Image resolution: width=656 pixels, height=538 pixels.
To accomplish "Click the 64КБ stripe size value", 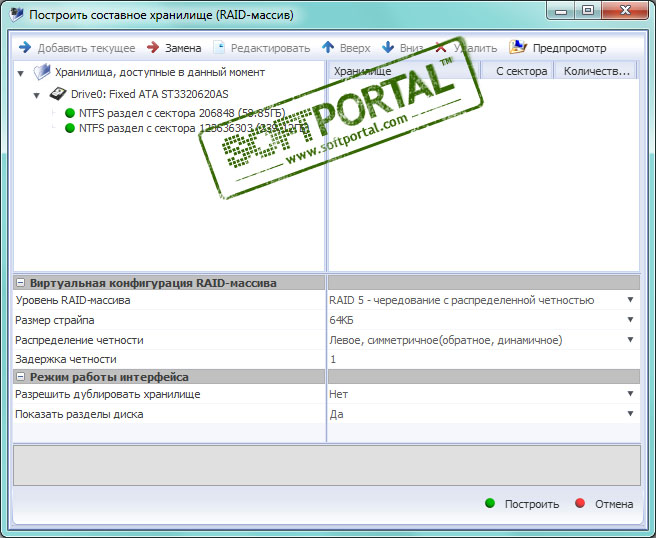I will click(341, 320).
